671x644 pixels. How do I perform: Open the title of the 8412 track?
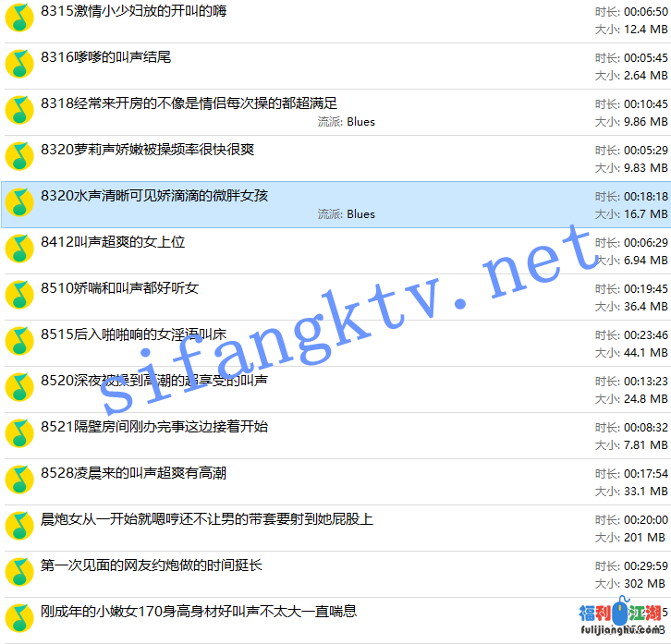(x=113, y=242)
